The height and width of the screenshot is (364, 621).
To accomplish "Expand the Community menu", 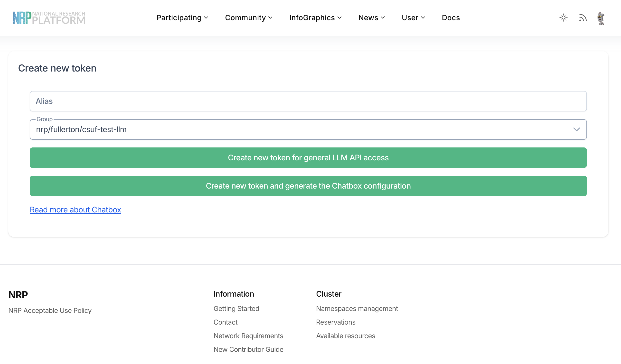I will pyautogui.click(x=249, y=18).
